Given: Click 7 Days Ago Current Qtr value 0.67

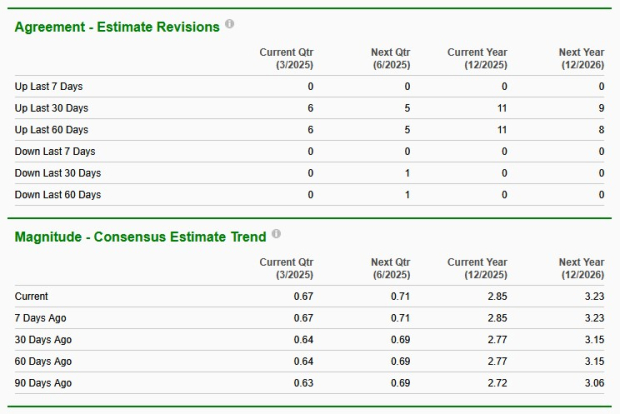Looking at the screenshot, I should pyautogui.click(x=303, y=318).
